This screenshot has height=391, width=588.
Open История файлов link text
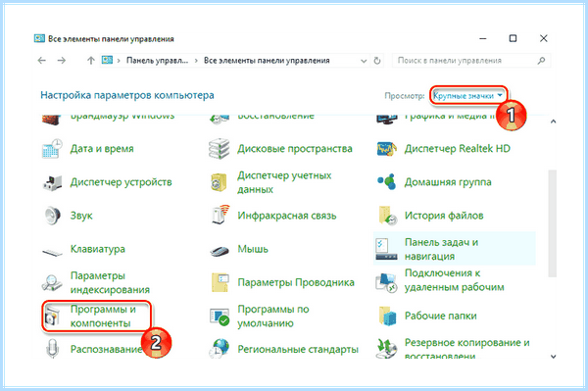444,216
